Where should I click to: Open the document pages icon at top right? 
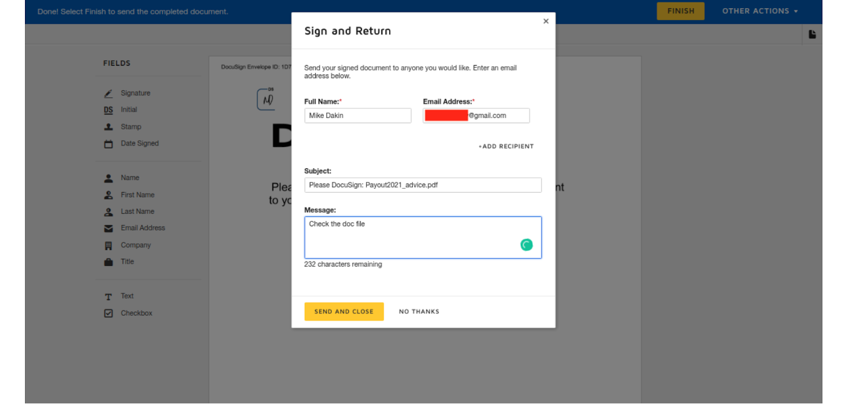pos(812,34)
